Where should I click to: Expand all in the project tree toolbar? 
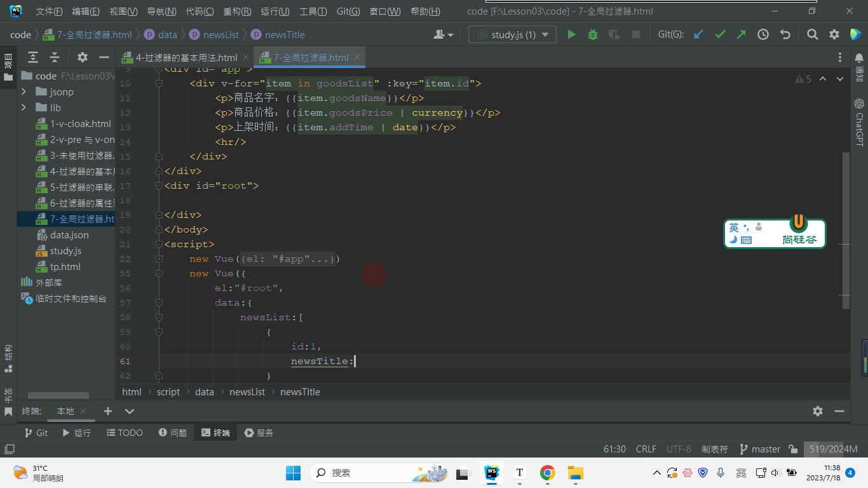33,57
